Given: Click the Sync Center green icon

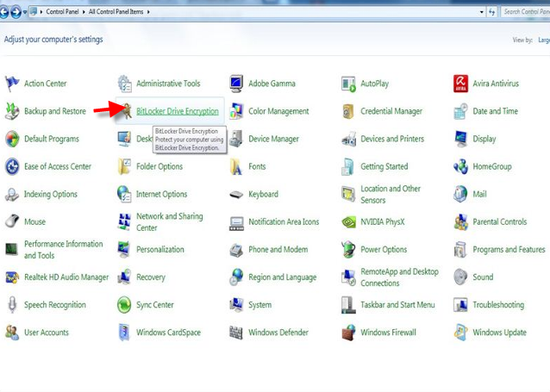Looking at the screenshot, I should pos(124,305).
